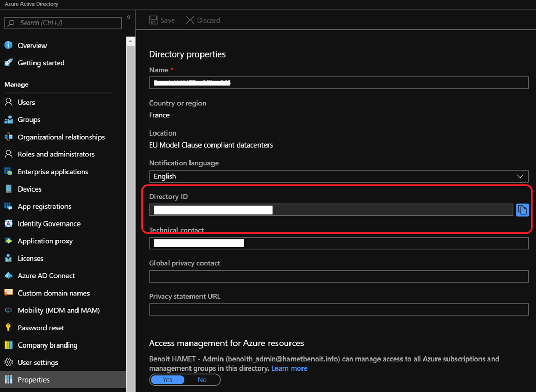Collapse the sidebar with double chevron
Viewport: 536px width, 392px height.
point(129,18)
